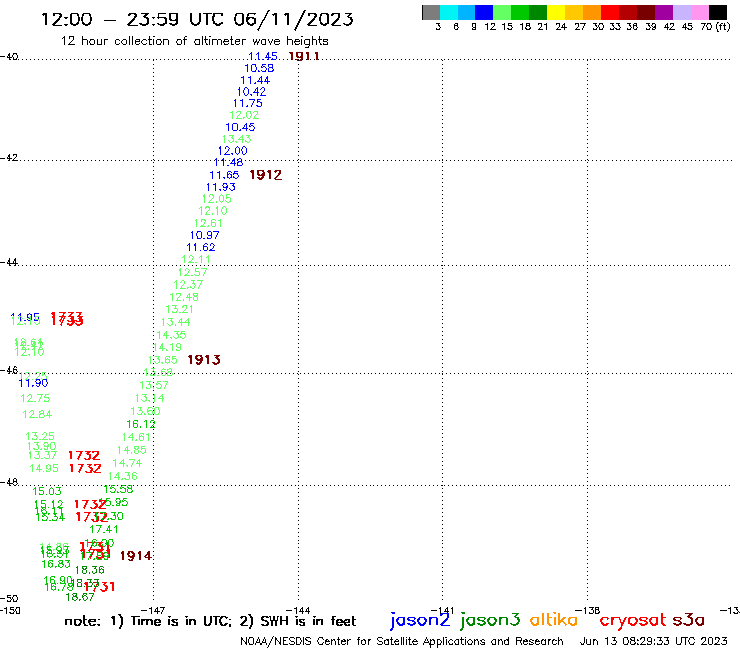Click the subtitle '12 hour collection of altimeter wave heights'
740x650 pixels.
194,41
